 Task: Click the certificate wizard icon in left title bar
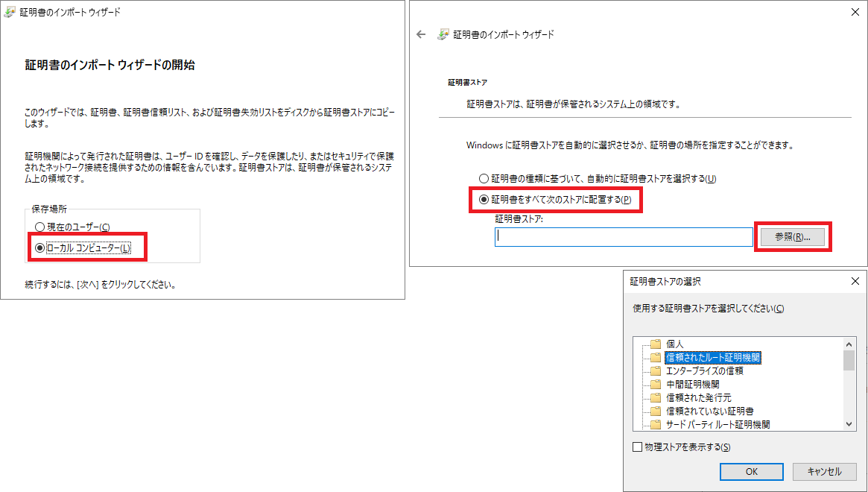pyautogui.click(x=10, y=12)
